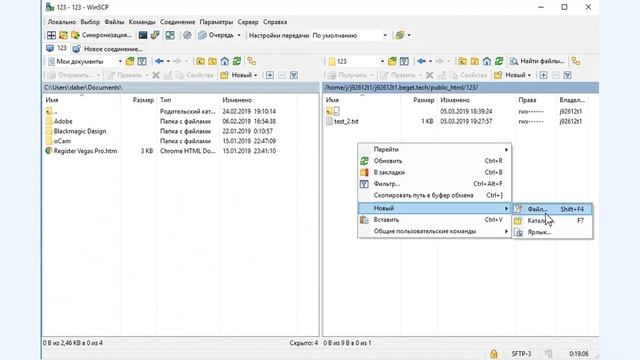The image size is (640, 360).
Task: Click Найти файлы button
Action: (537, 62)
